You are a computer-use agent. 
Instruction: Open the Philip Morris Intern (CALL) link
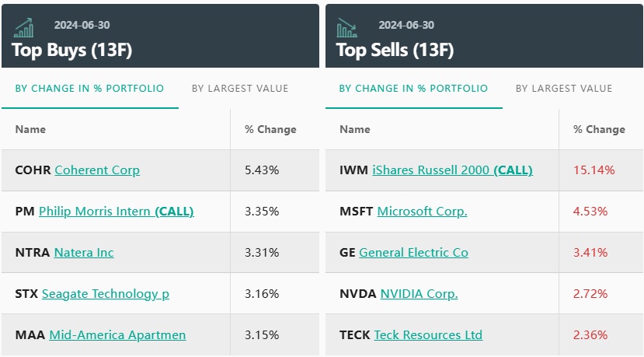pyautogui.click(x=116, y=212)
